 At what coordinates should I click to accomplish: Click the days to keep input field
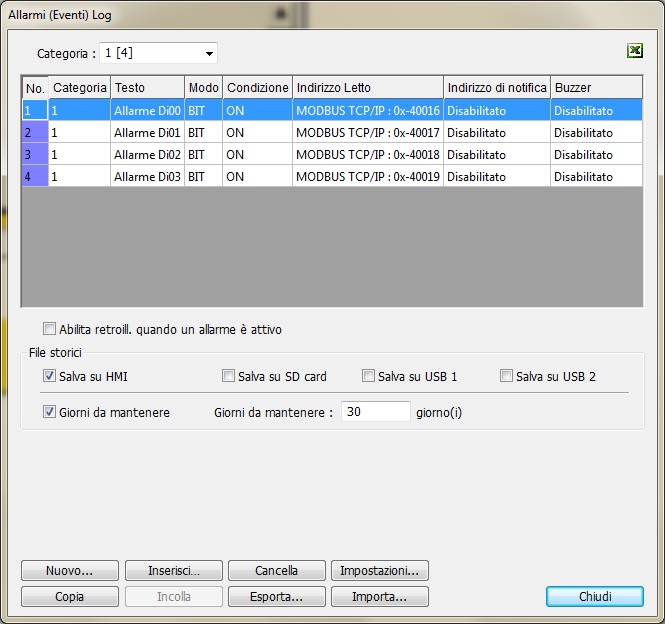tap(376, 411)
